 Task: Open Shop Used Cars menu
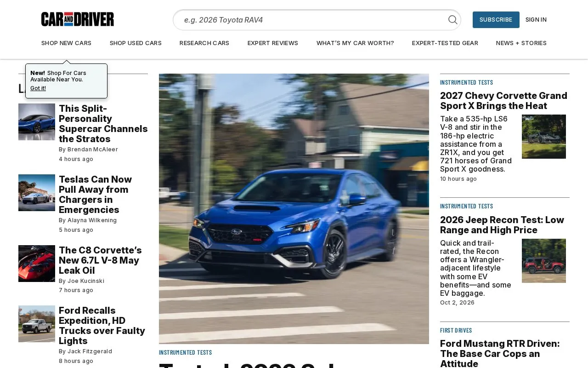[136, 43]
